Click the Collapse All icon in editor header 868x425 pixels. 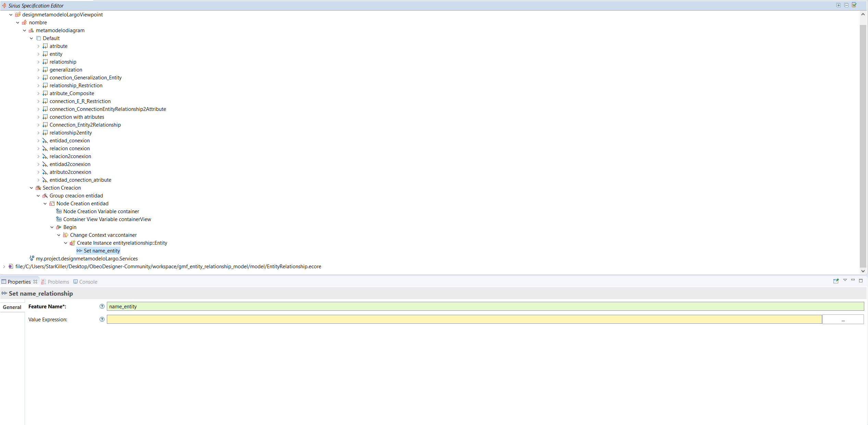pos(846,5)
